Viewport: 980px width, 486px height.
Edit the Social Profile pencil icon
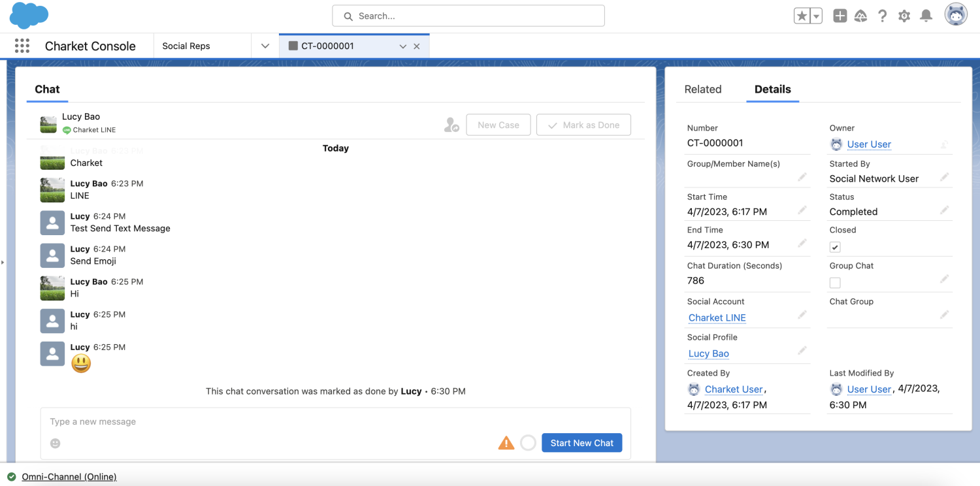click(x=802, y=351)
